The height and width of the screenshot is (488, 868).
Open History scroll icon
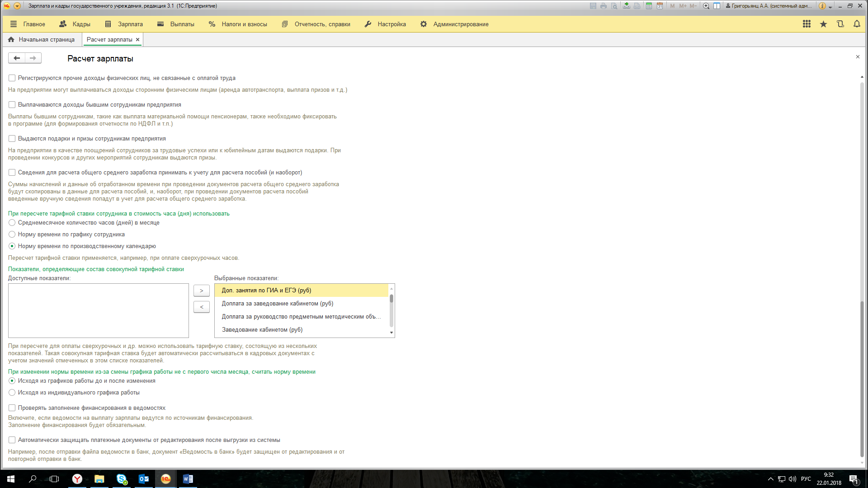pos(840,24)
